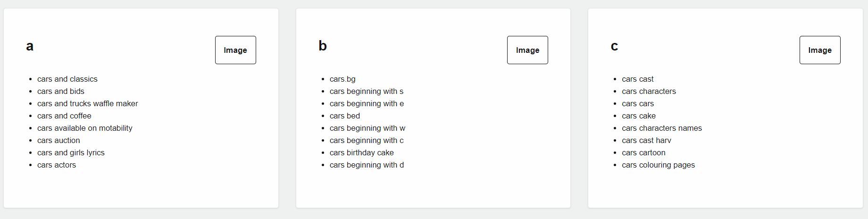Image resolution: width=868 pixels, height=219 pixels.
Task: Open the "cars.bg" suggestion
Action: 342,79
